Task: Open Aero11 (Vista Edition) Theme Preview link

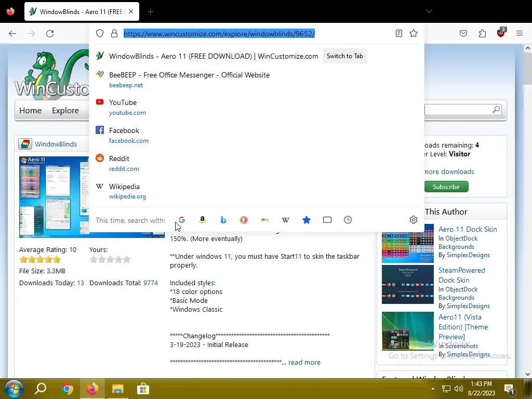Action: coord(463,327)
